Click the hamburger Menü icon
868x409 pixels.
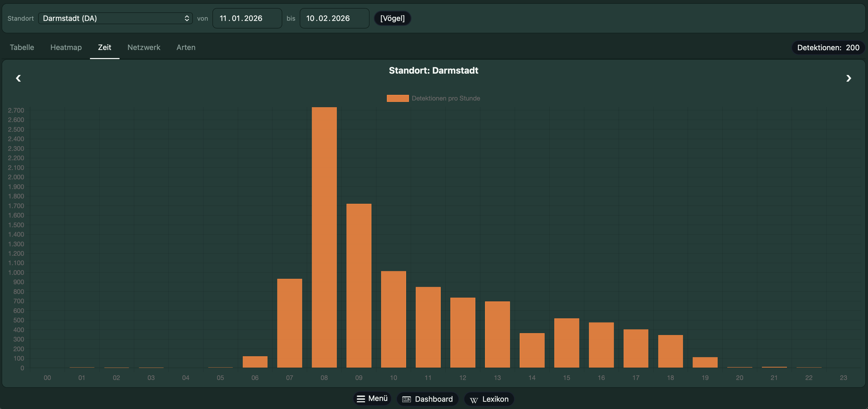tap(361, 399)
